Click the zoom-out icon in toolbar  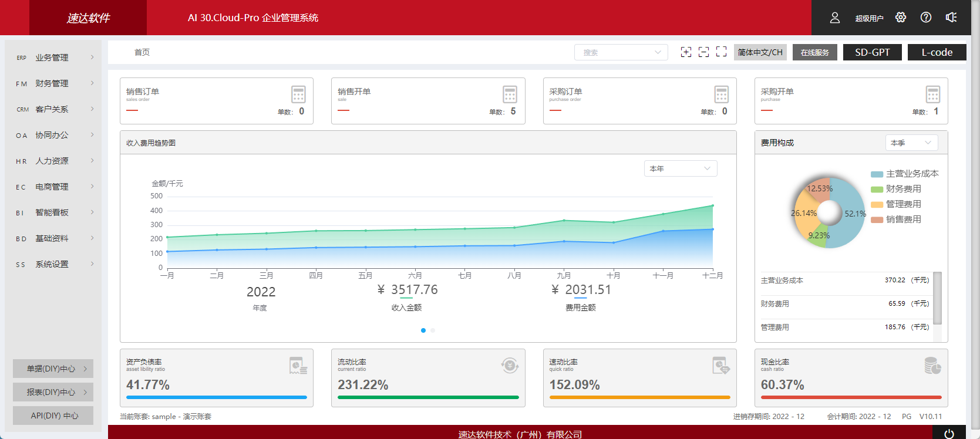[703, 52]
